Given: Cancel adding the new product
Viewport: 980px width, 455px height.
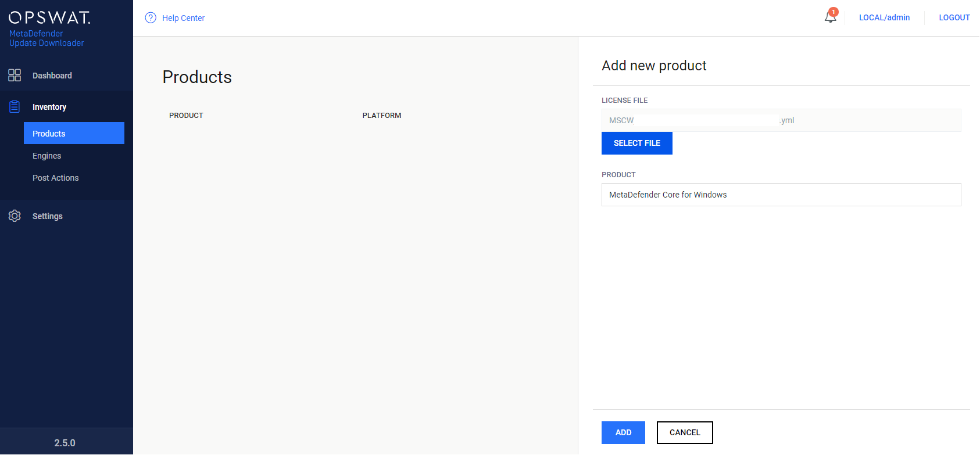Looking at the screenshot, I should click(685, 432).
